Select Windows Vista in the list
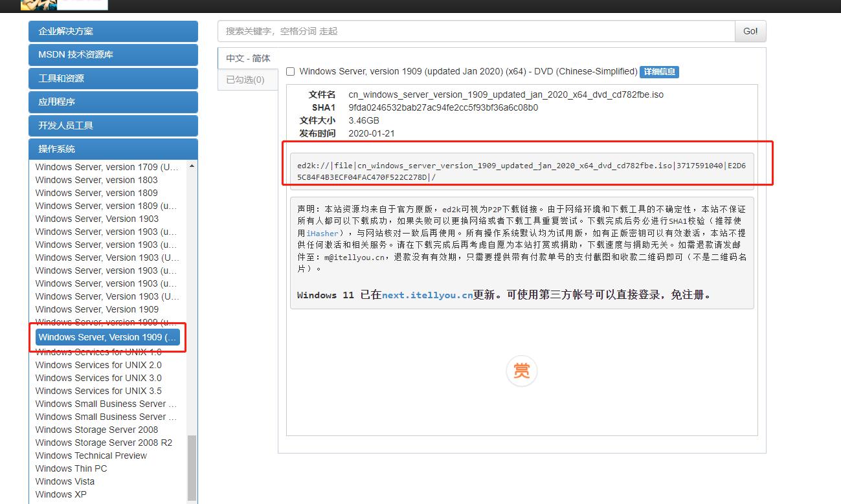The height and width of the screenshot is (504, 841). point(65,481)
